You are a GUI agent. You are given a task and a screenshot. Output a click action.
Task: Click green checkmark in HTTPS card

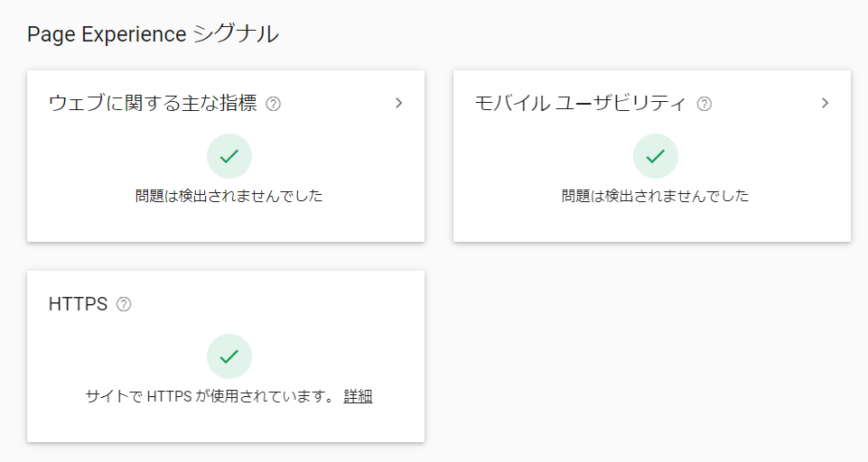[x=229, y=356]
